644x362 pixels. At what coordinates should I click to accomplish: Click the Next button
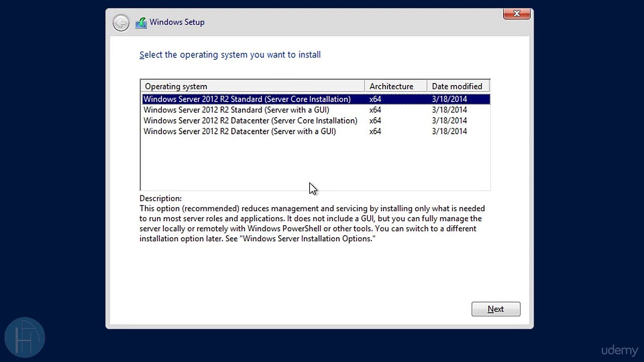coord(496,309)
